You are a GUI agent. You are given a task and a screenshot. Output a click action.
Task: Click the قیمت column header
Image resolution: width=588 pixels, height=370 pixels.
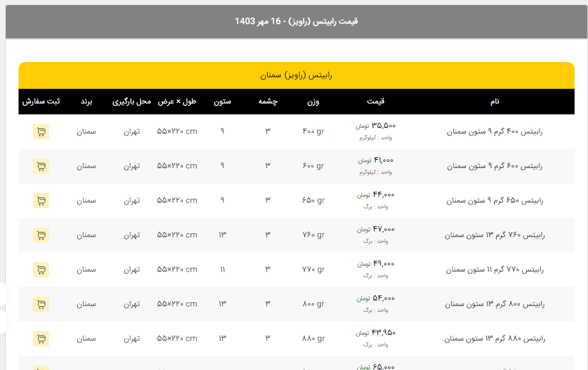375,102
